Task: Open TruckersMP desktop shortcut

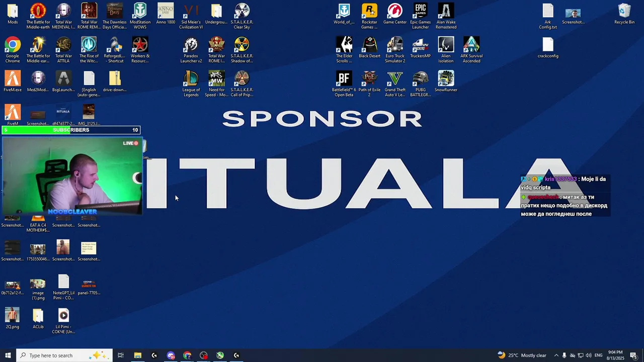Action: pos(421,48)
